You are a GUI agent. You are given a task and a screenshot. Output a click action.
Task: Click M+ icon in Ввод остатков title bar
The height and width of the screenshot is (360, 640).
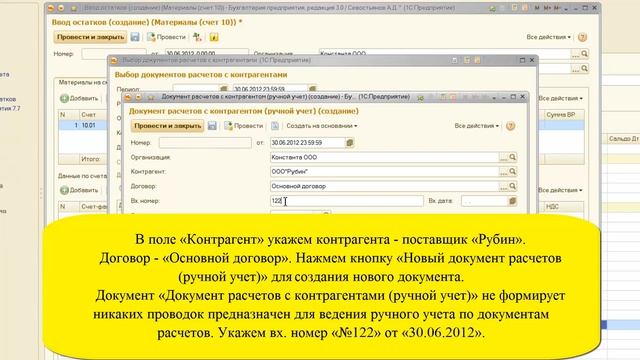pos(547,8)
